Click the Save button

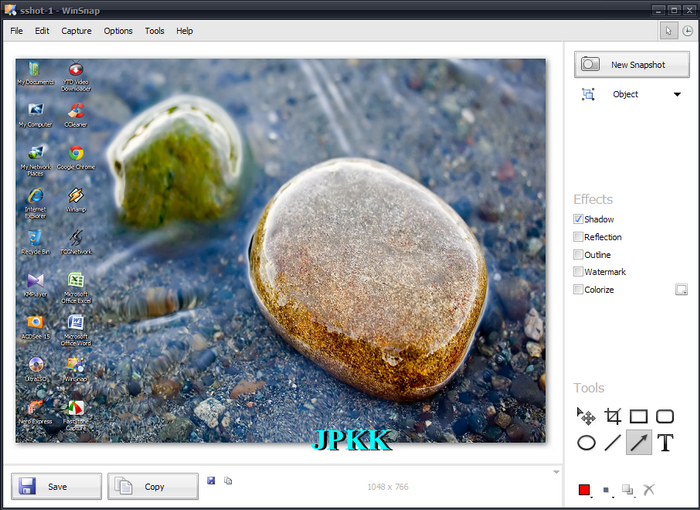tap(57, 486)
